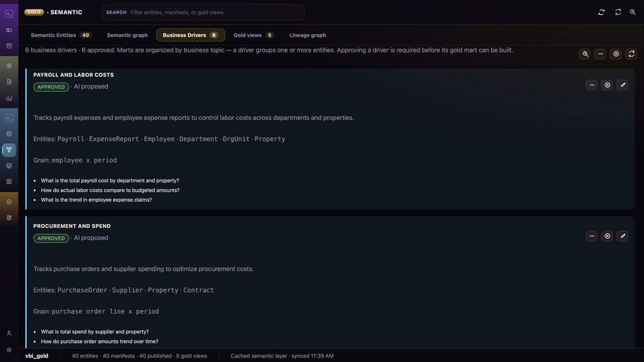Open the shield icon in the sidebar
This screenshot has height=362, width=644.
coord(9,202)
